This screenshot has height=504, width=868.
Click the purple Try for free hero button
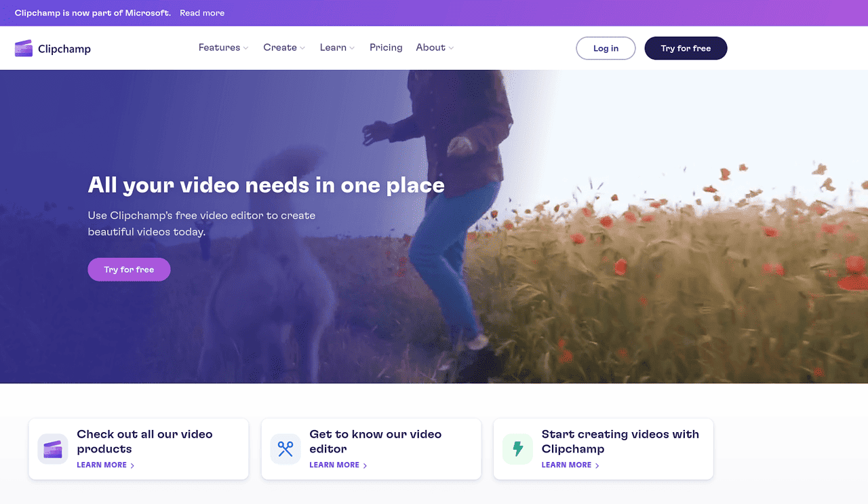click(x=129, y=269)
